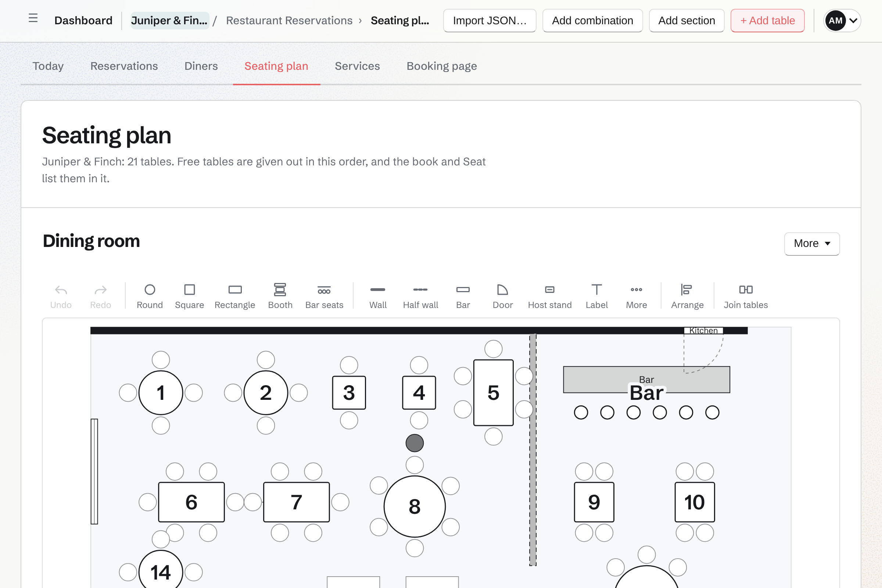Click the Redo arrow
The width and height of the screenshot is (882, 588).
[100, 296]
